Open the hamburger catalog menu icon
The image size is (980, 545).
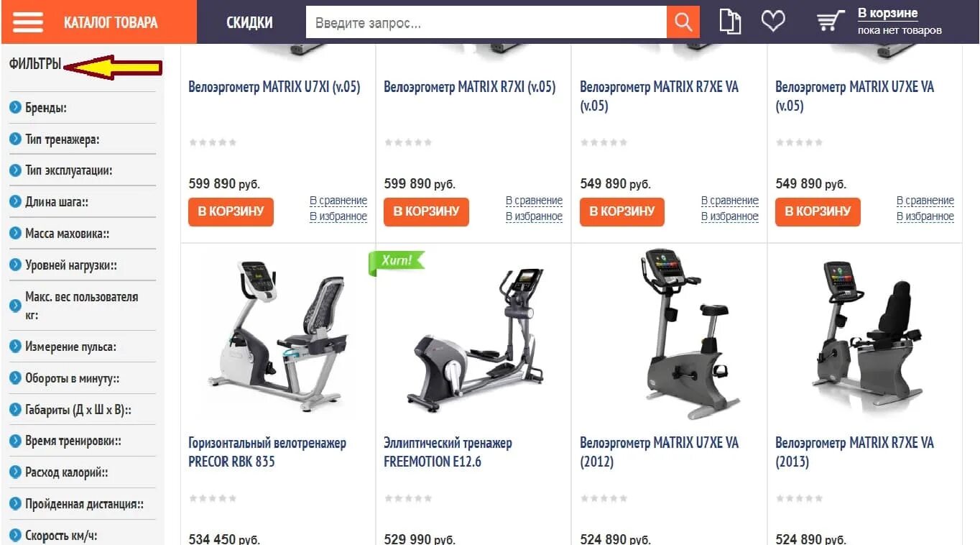click(x=28, y=22)
